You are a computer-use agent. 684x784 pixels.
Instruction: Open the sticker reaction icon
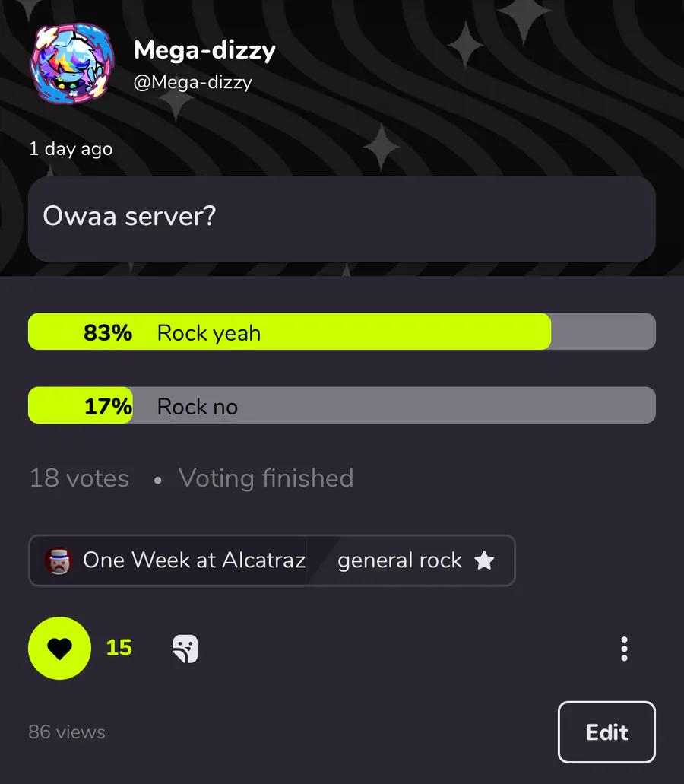coord(185,649)
